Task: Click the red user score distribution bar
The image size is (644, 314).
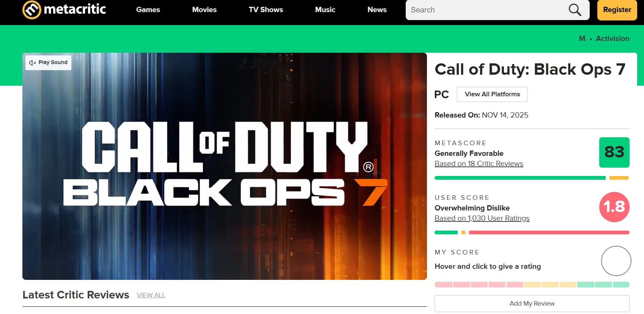Action: click(x=549, y=232)
